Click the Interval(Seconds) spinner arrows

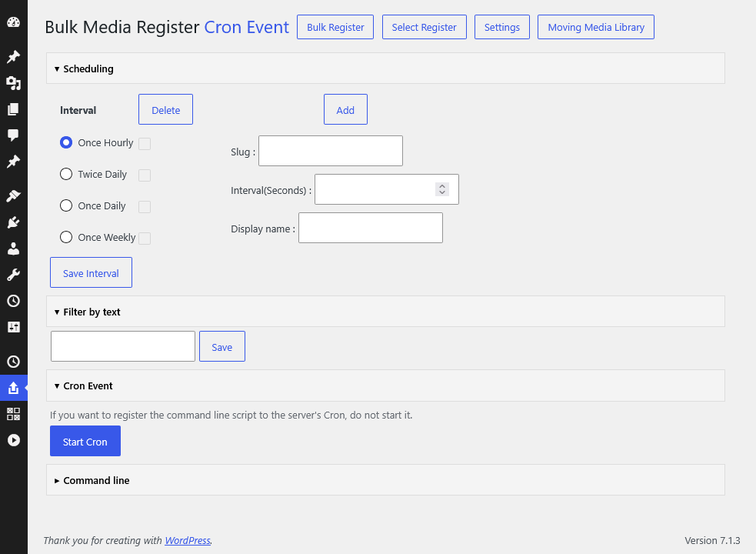(x=442, y=189)
